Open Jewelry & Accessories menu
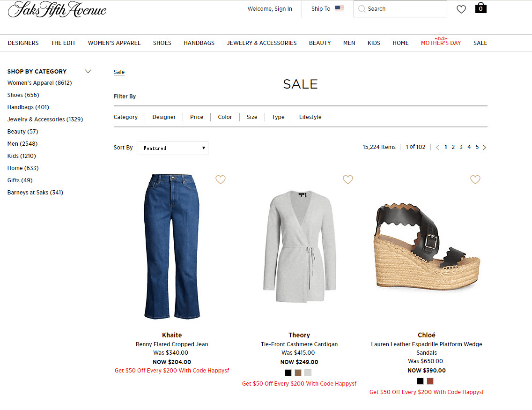 [x=262, y=43]
